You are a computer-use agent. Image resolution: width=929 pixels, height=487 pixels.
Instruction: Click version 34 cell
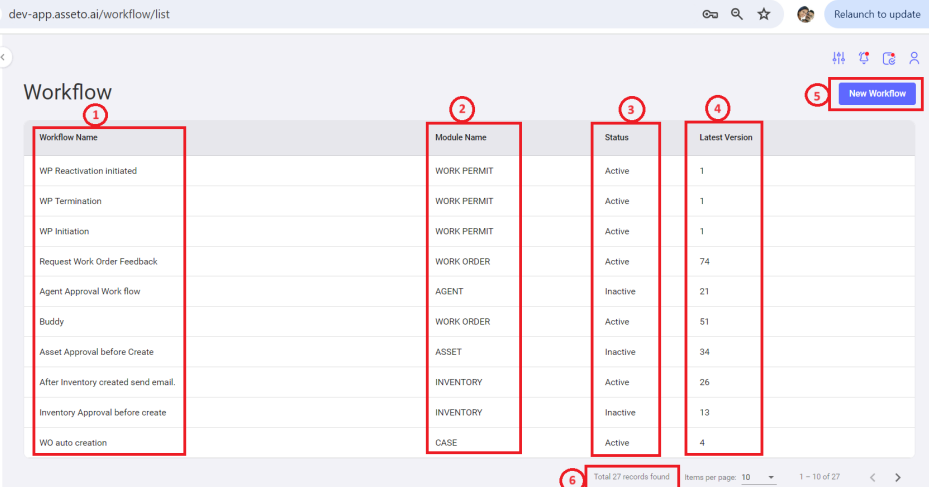704,352
